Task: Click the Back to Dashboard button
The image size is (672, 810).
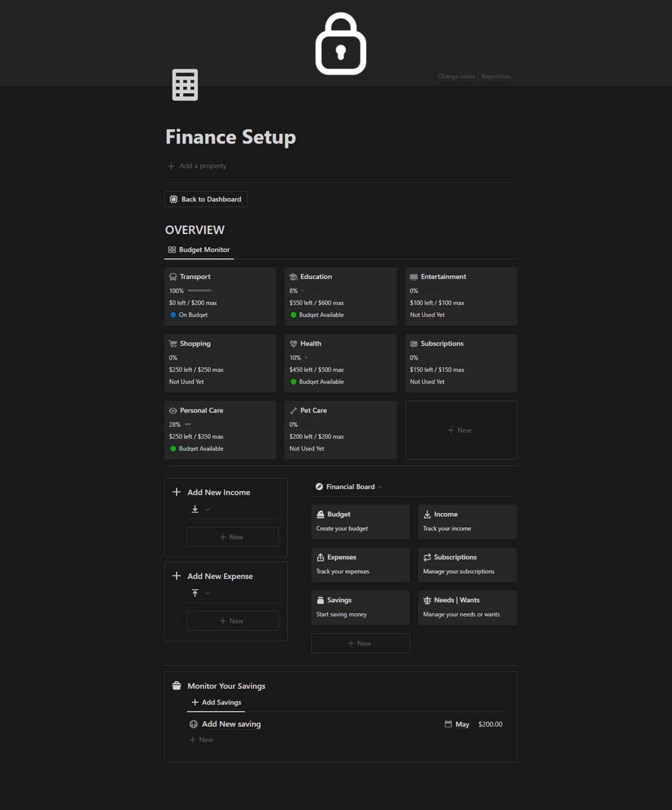Action: point(206,199)
